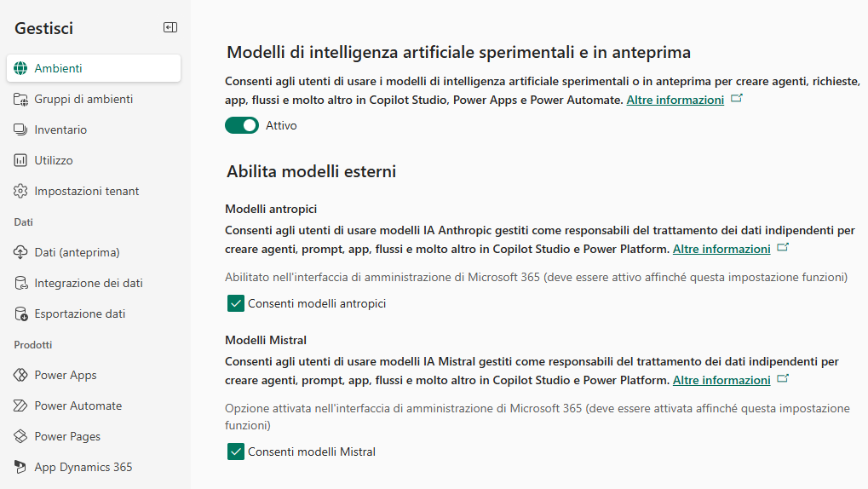Turn off the Attivo toggle switch

click(x=242, y=125)
